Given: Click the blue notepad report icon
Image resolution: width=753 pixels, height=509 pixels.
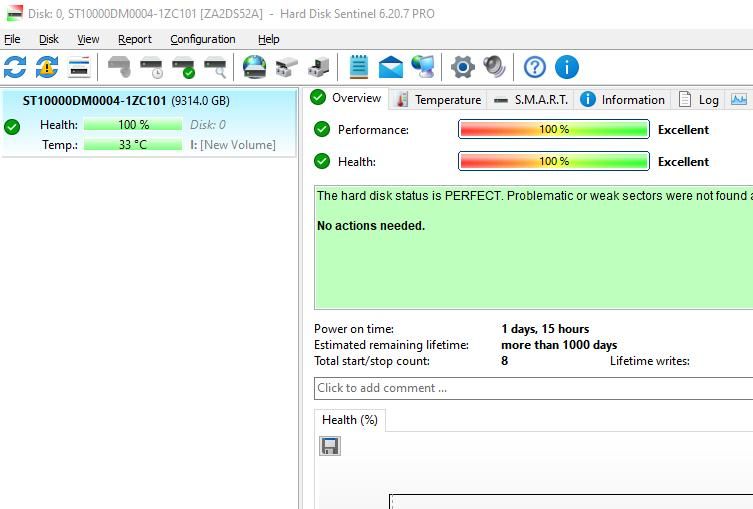Looking at the screenshot, I should (359, 67).
